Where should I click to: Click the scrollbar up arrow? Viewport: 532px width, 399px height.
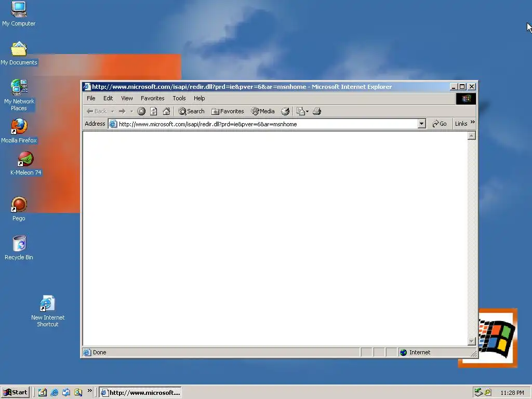[x=471, y=136]
